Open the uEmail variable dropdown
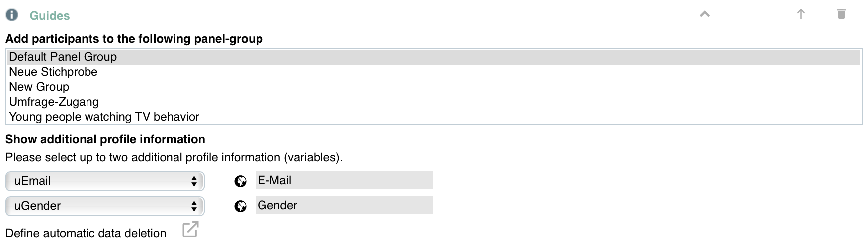868x246 pixels. coord(105,181)
